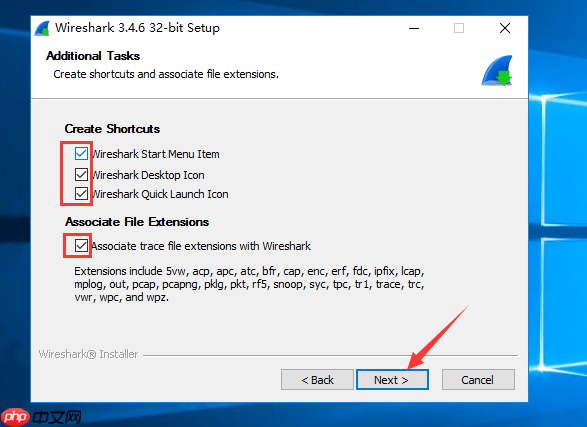Minimize the Wireshark Setup window
The width and height of the screenshot is (587, 427).
click(414, 28)
